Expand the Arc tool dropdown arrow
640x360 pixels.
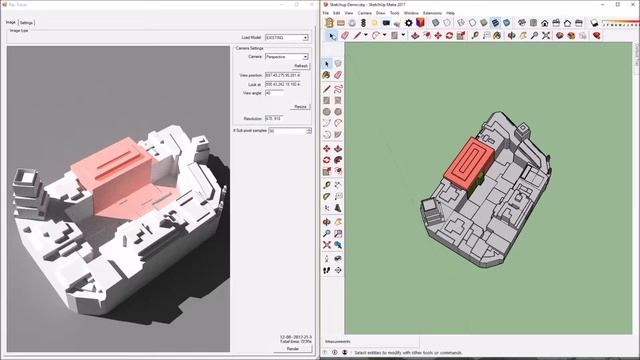point(384,36)
